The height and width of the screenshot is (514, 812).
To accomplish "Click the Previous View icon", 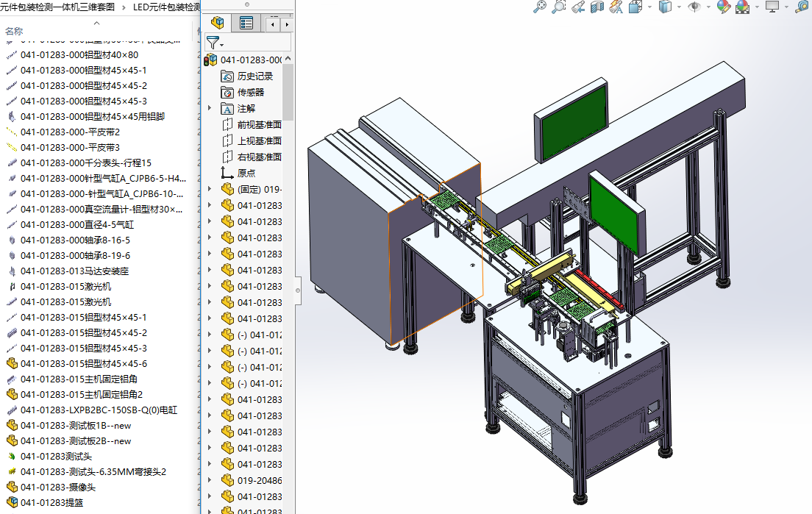I will 578,7.
